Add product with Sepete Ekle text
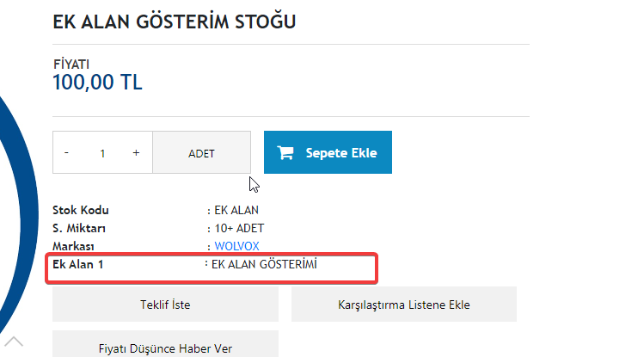 coord(341,153)
